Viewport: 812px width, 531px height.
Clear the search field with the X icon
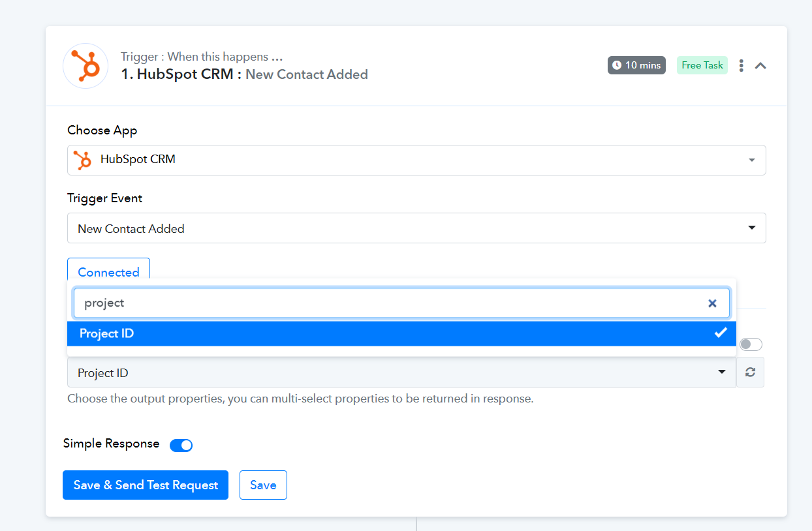click(712, 303)
